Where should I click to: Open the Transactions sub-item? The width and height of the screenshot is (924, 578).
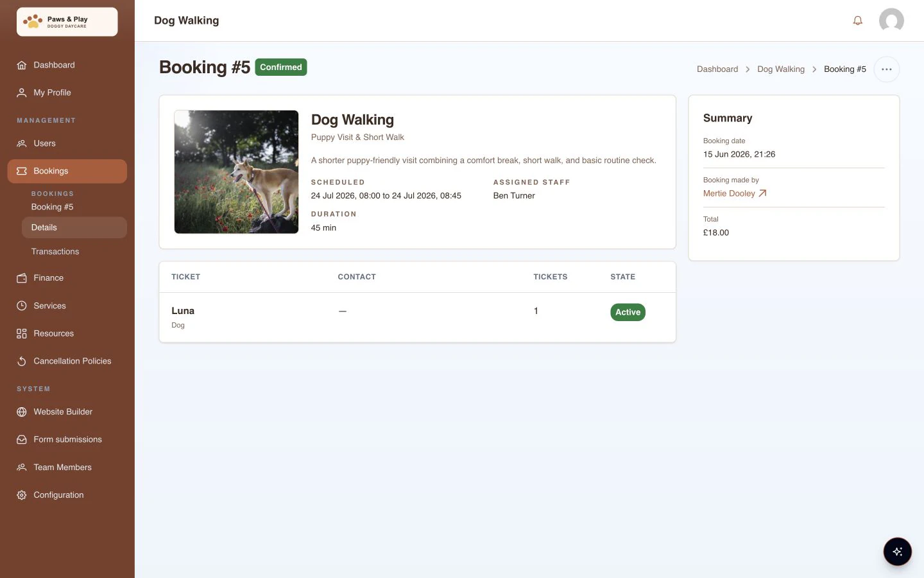pyautogui.click(x=74, y=252)
